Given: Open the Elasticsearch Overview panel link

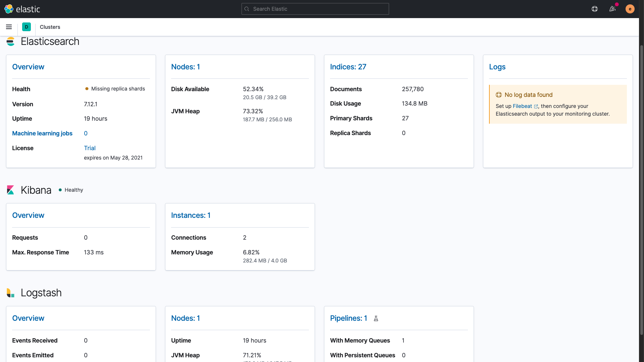Looking at the screenshot, I should 28,67.
